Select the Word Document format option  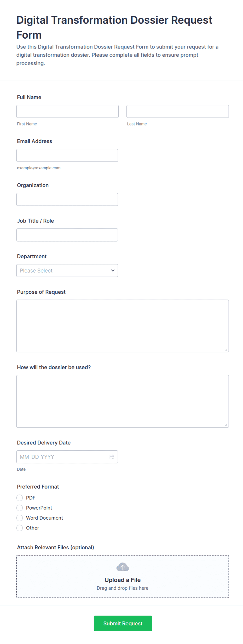20,518
